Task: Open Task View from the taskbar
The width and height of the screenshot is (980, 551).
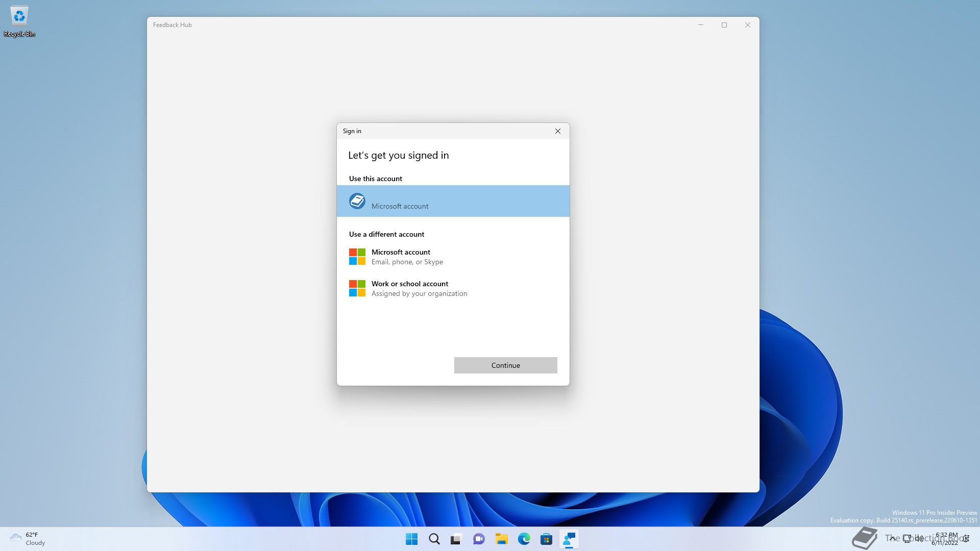Action: pyautogui.click(x=456, y=539)
